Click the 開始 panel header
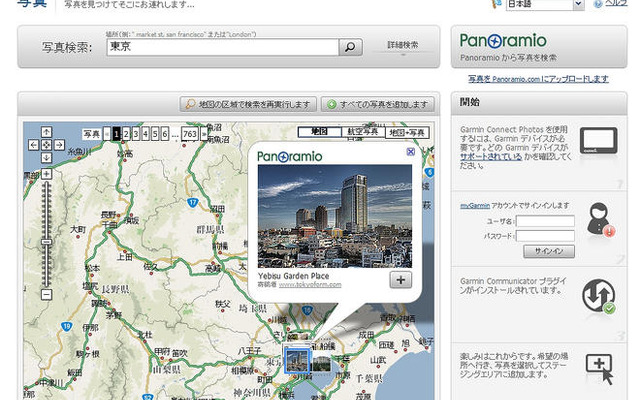640x400 pixels. tap(539, 103)
